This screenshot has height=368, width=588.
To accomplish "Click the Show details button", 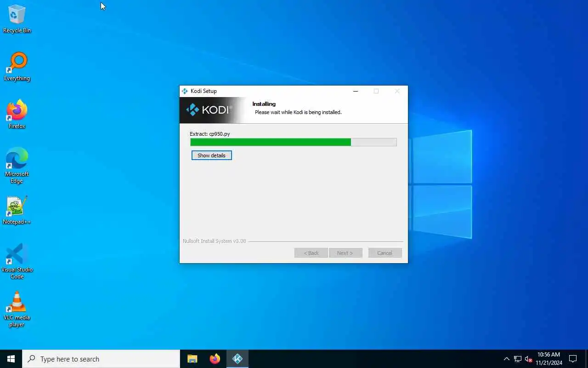I will [x=211, y=155].
